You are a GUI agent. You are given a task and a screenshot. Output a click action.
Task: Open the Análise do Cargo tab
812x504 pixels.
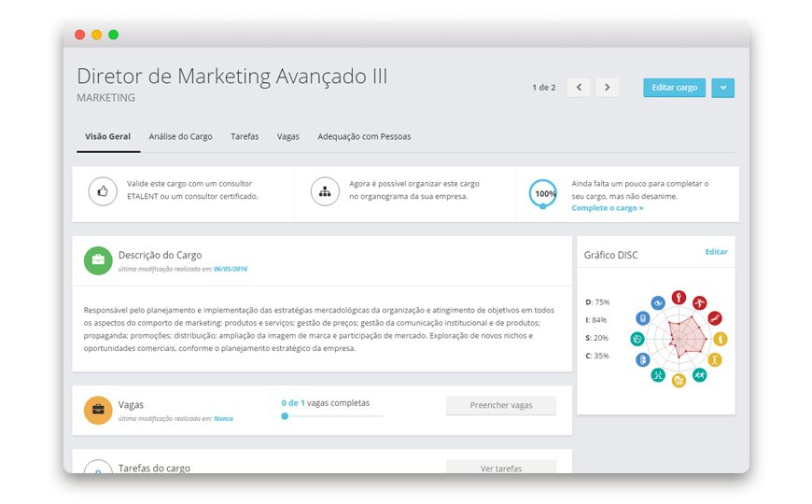point(181,137)
